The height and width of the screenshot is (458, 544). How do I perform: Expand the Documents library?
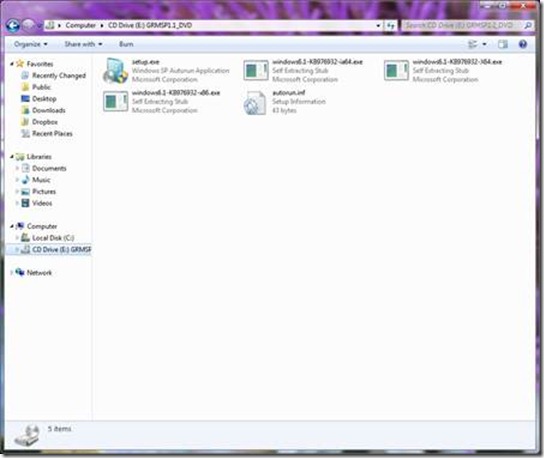click(17, 168)
